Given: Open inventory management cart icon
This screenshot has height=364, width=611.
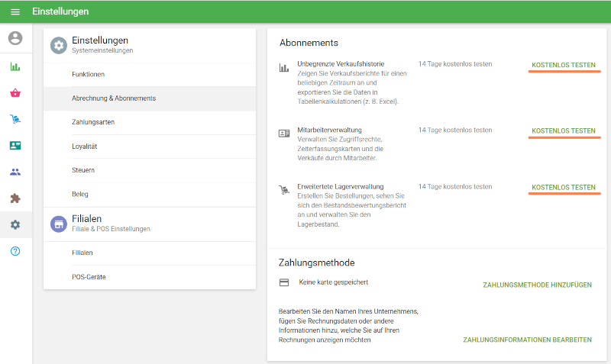Looking at the screenshot, I should tap(15, 119).
